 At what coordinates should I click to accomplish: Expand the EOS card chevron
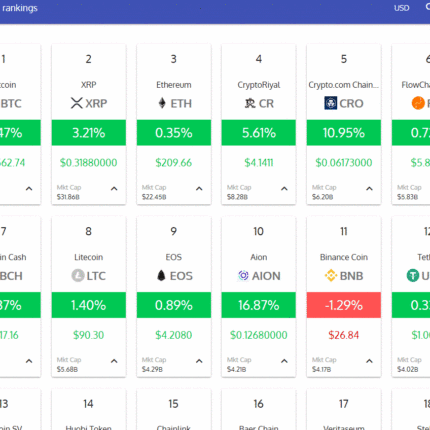[199, 361]
